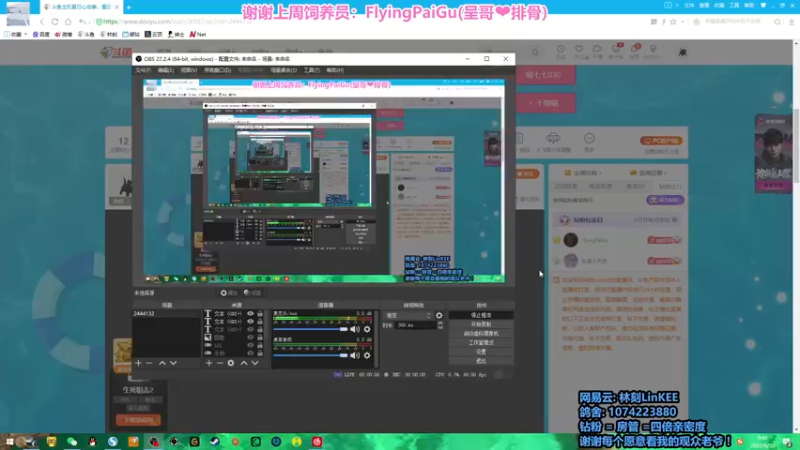Move the selected source up
This screenshot has width=800, height=450.
[244, 363]
